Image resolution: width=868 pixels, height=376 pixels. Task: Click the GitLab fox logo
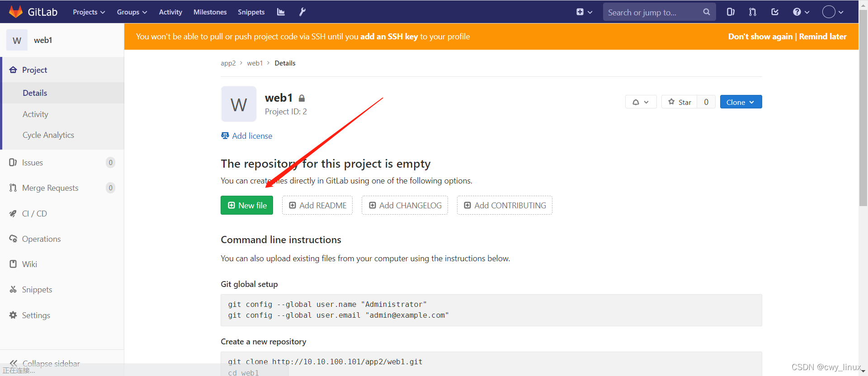[x=16, y=12]
